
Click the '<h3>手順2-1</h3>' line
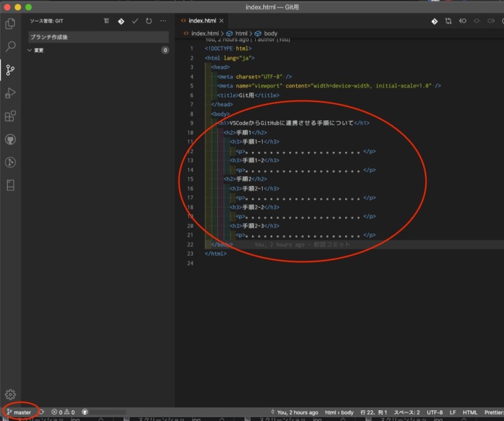255,188
